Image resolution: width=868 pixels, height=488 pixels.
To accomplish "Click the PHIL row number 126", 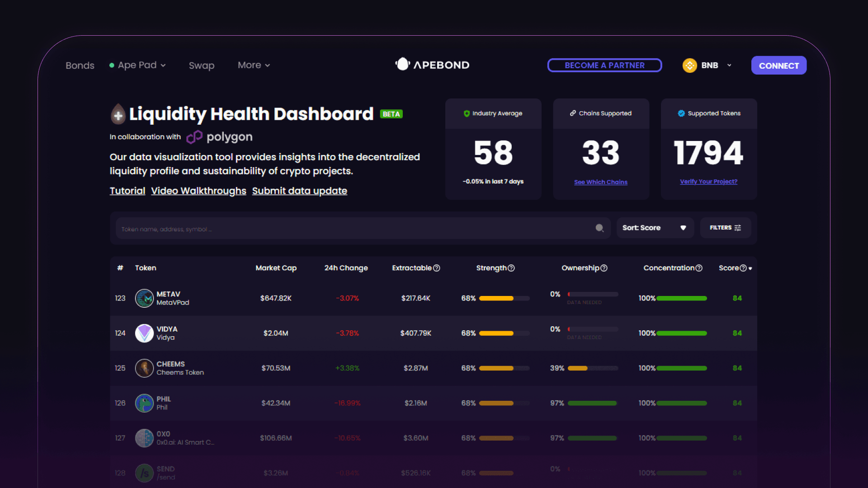I will coord(120,403).
